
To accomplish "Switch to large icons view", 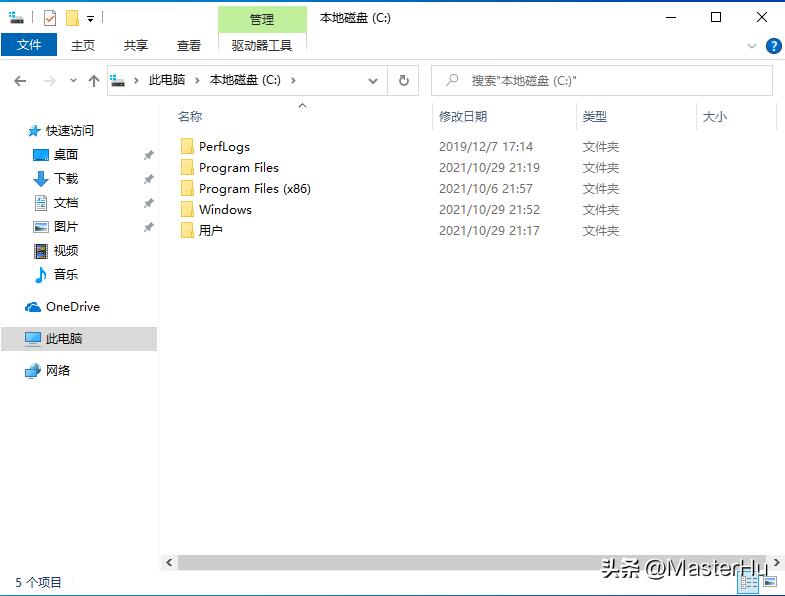I will [770, 582].
